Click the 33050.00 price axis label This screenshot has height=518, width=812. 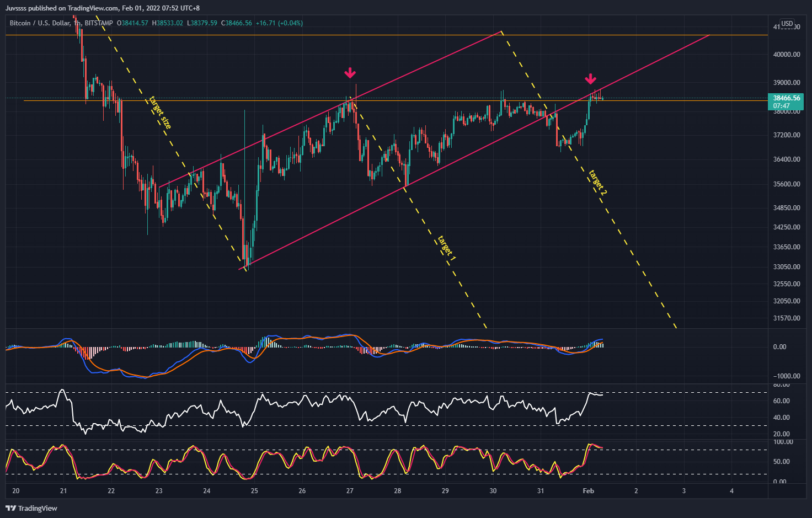787,267
